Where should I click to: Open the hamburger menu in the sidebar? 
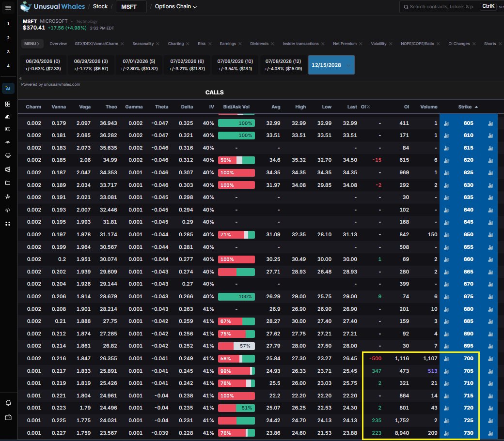(8, 7)
